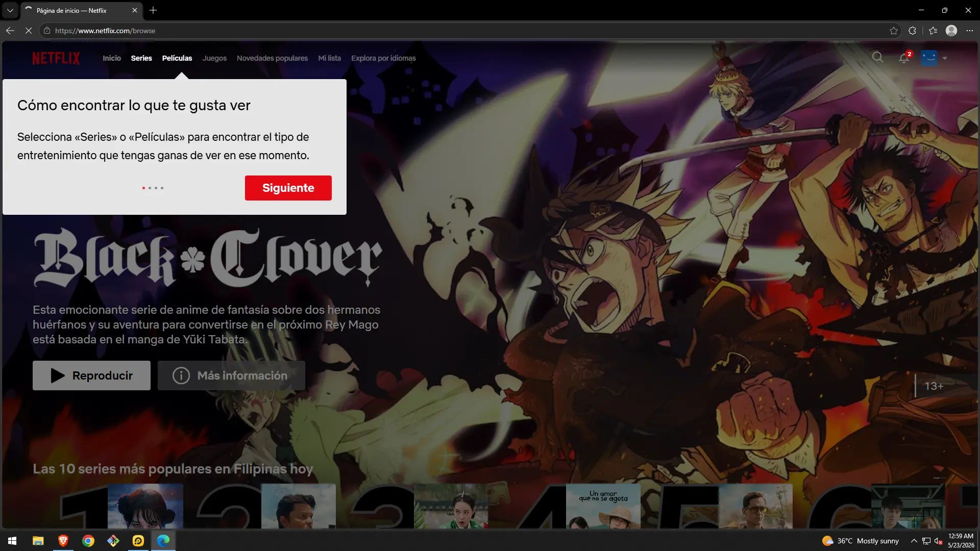Open browser settings and more menu
Screen dimensions: 980x551
tap(970, 31)
